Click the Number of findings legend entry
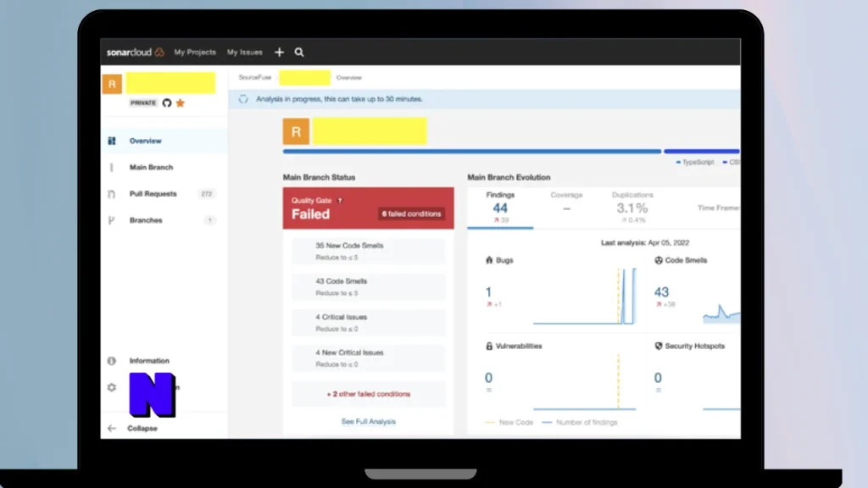Viewport: 868px width, 488px height. pyautogui.click(x=580, y=422)
